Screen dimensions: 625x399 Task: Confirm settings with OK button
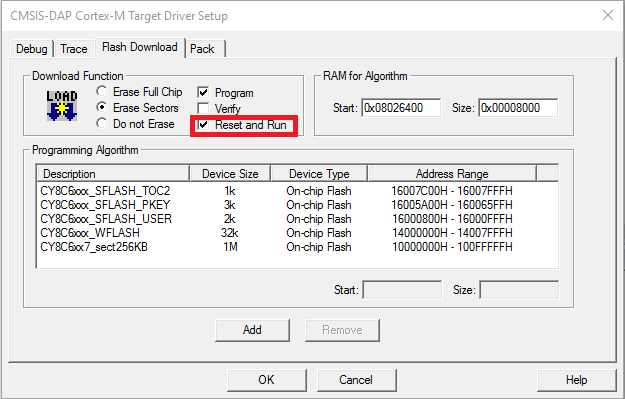267,380
